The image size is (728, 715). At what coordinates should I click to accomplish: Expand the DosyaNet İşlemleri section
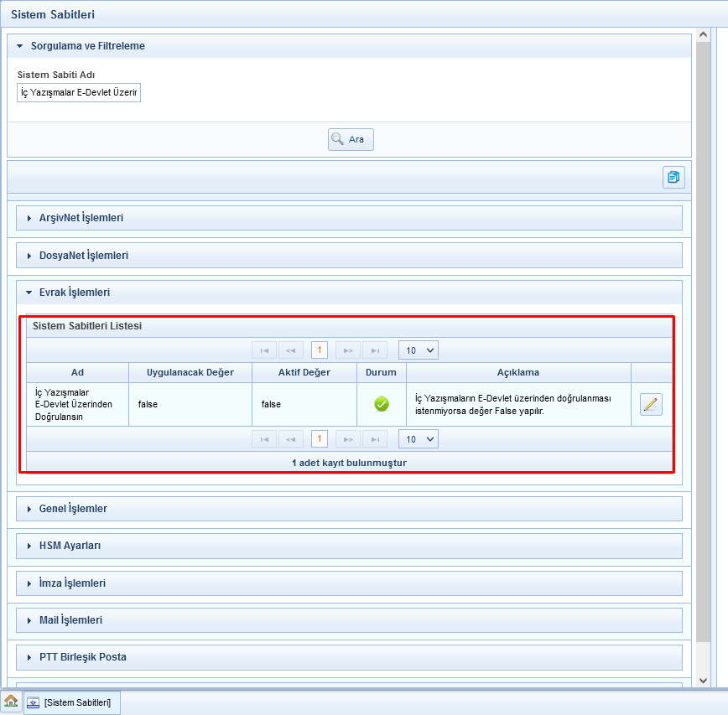83,255
